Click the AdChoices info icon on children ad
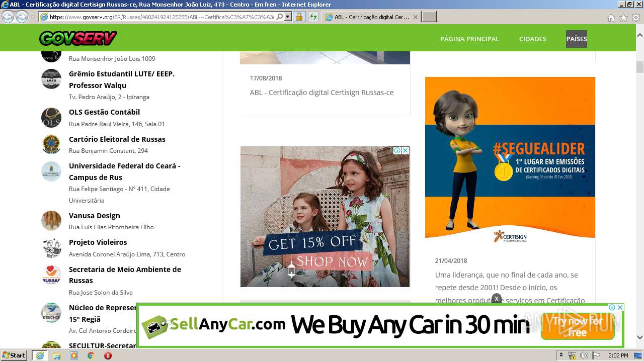 pos(397,150)
